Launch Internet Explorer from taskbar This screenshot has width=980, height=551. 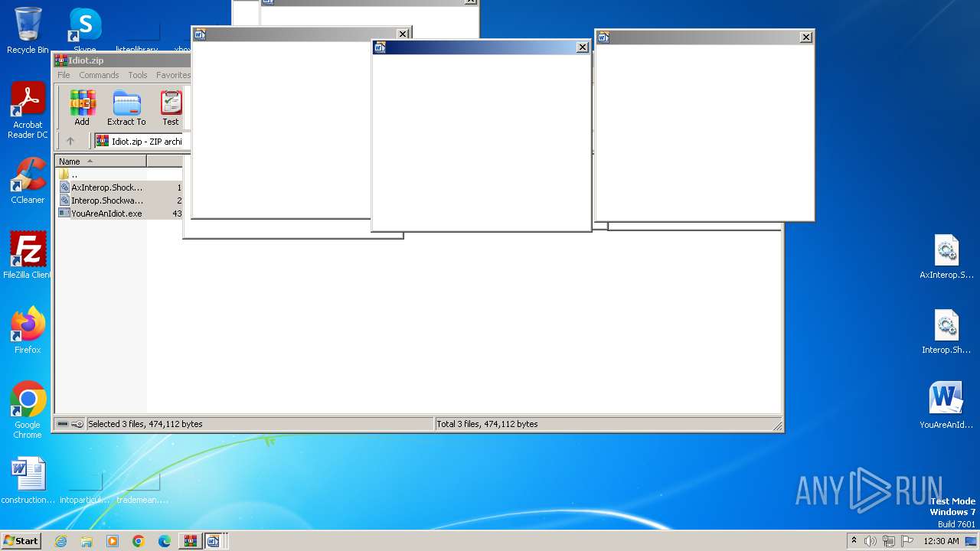point(60,541)
